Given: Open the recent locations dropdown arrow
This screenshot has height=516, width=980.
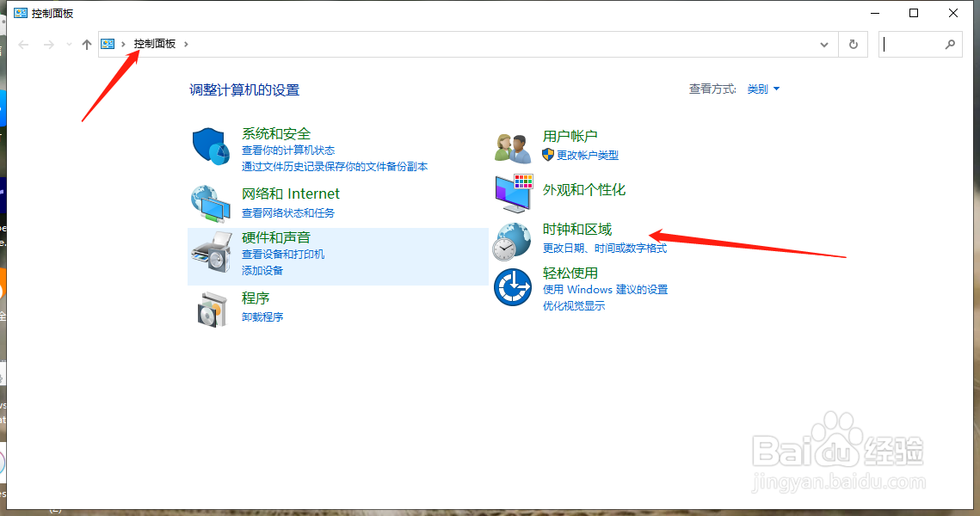Looking at the screenshot, I should [x=69, y=45].
